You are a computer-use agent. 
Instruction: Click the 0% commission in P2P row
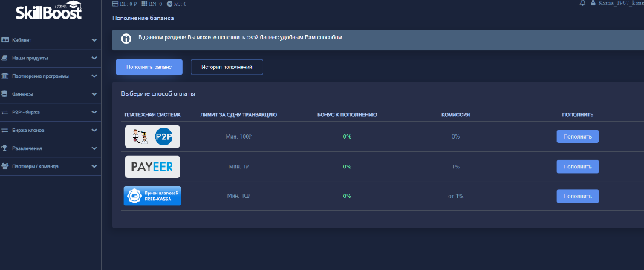click(455, 136)
